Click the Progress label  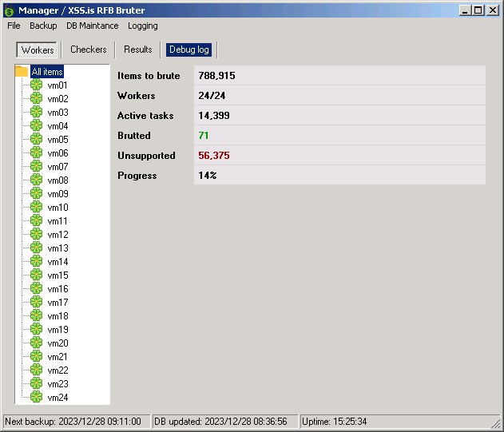point(137,176)
